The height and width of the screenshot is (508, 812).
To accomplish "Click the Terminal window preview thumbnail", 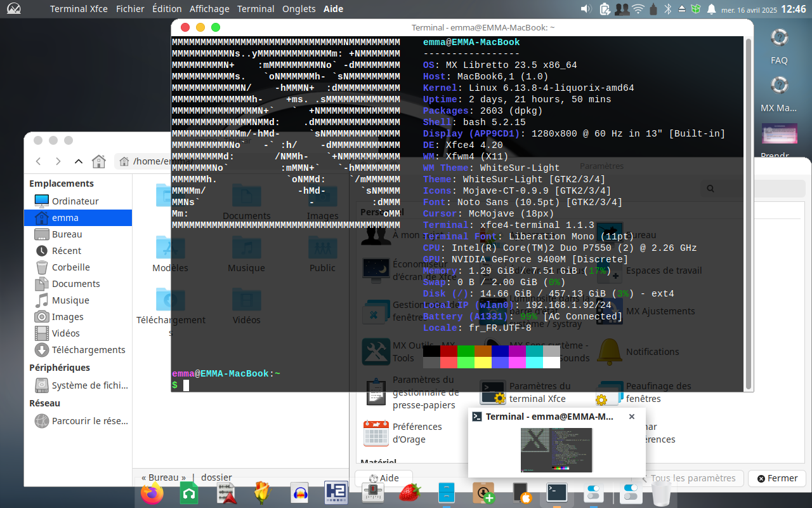I will (x=556, y=450).
